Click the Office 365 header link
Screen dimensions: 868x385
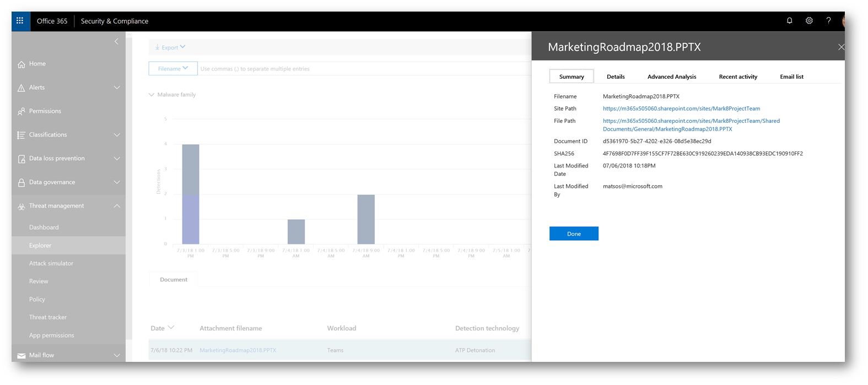52,21
